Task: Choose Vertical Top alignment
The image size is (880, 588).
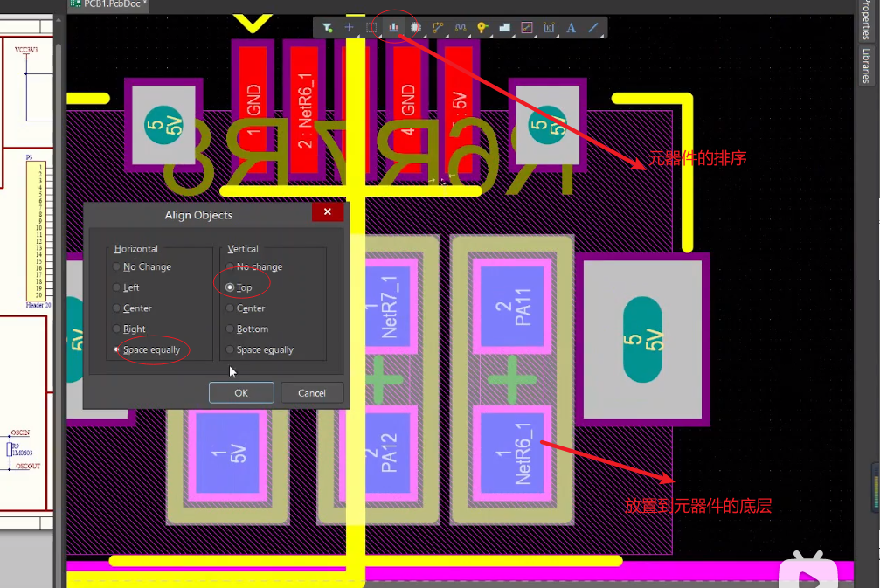Action: 239,287
